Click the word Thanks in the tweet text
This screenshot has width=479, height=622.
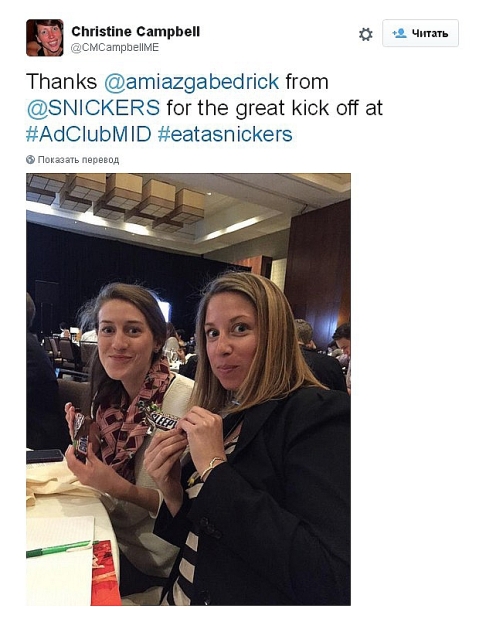61,82
